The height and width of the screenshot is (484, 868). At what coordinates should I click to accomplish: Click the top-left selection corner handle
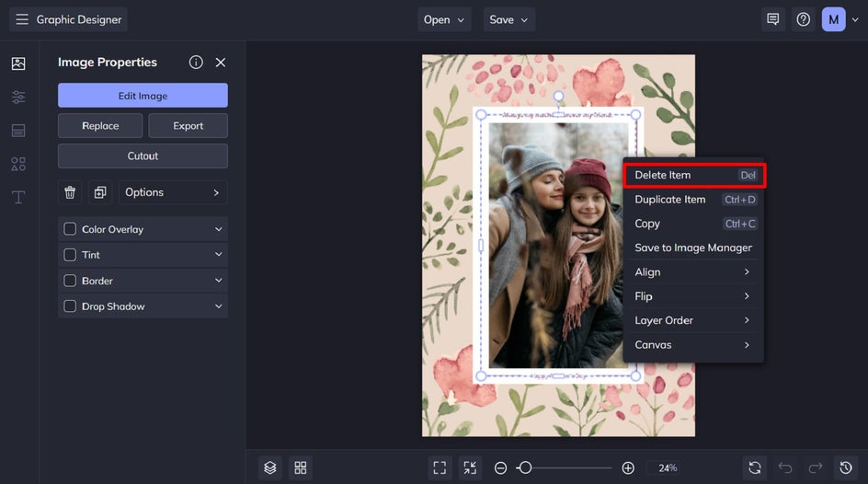coord(481,115)
